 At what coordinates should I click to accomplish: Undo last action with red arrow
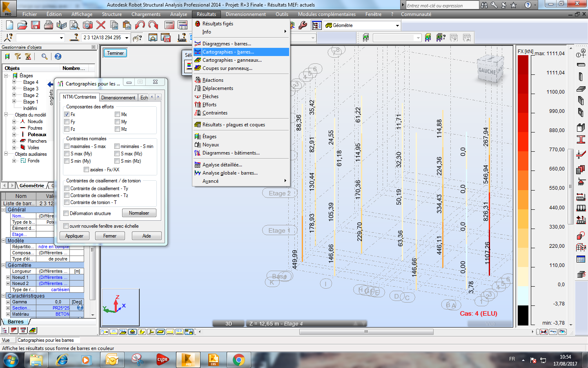(x=140, y=25)
